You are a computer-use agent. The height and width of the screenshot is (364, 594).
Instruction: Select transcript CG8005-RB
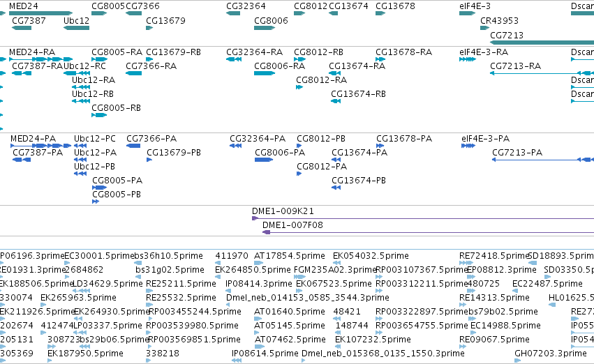[x=117, y=108]
